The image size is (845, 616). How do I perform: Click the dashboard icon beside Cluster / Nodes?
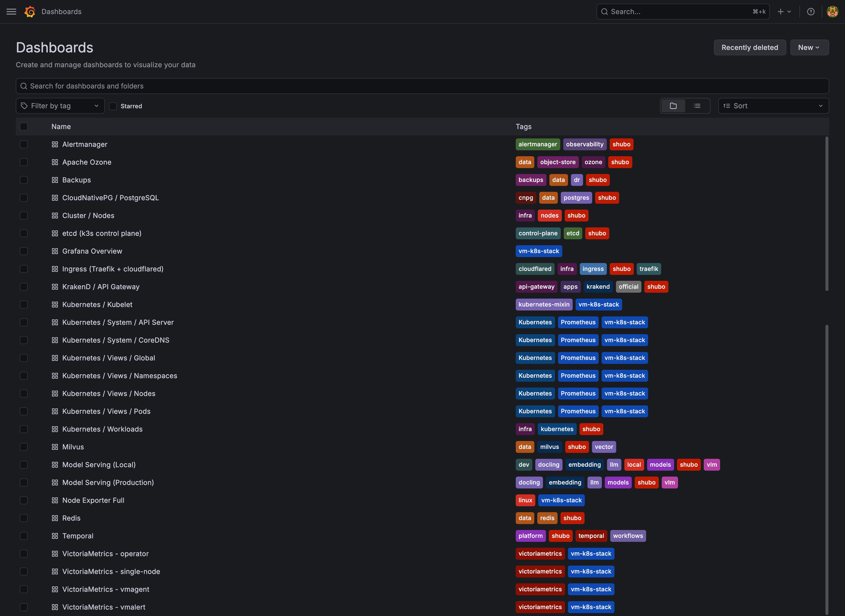[55, 216]
